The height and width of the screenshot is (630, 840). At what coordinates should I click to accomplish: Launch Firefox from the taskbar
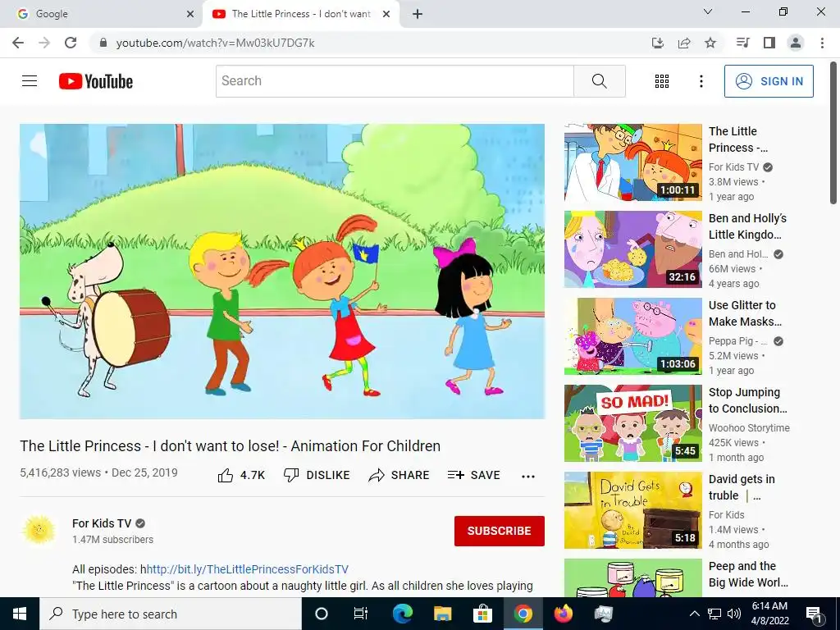click(x=563, y=614)
